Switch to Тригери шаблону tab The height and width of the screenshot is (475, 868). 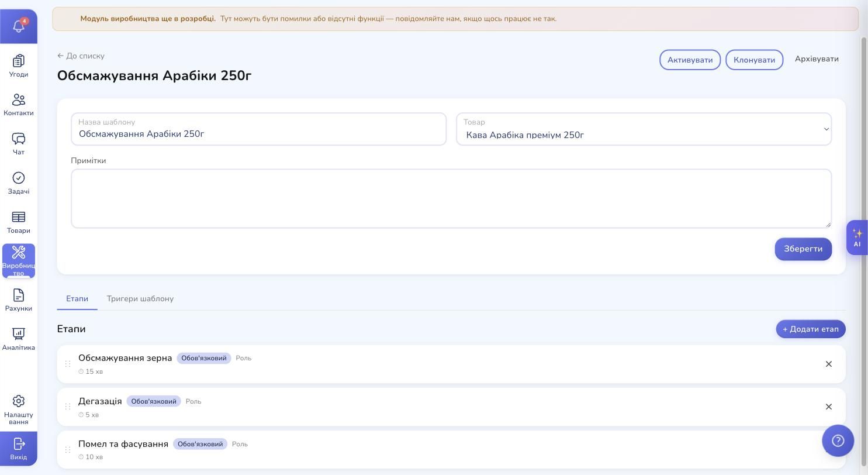click(140, 299)
